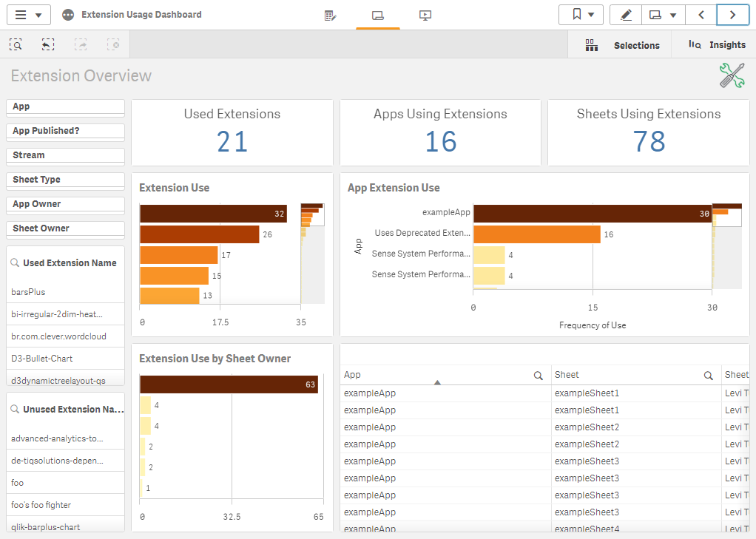The height and width of the screenshot is (539, 756).
Task: Select Uses Deprecated Exten... bar valued 16
Action: (537, 234)
